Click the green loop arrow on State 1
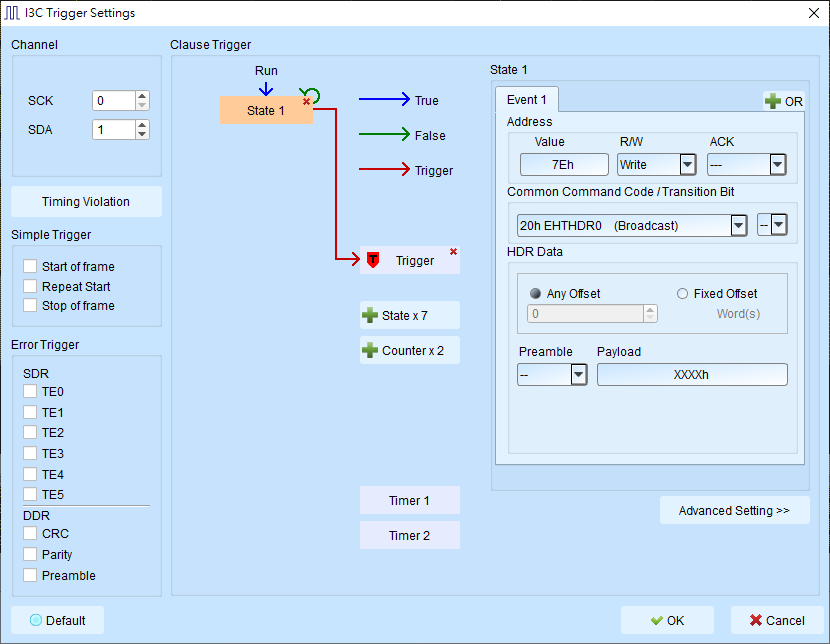The image size is (830, 644). [x=311, y=94]
